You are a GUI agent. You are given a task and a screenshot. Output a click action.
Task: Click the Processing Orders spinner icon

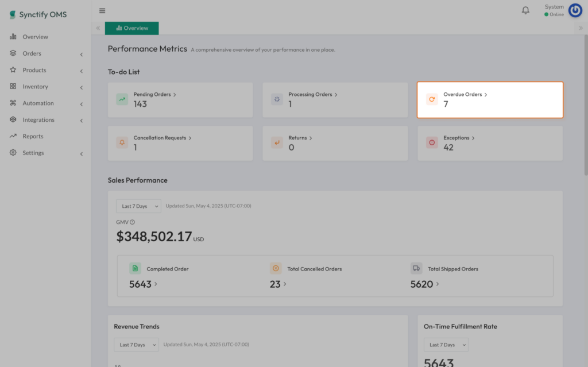click(x=277, y=99)
